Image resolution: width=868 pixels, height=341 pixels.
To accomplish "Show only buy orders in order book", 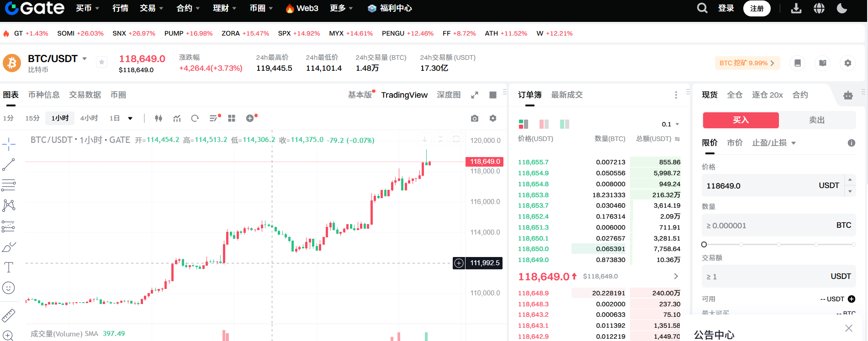I will (x=565, y=124).
